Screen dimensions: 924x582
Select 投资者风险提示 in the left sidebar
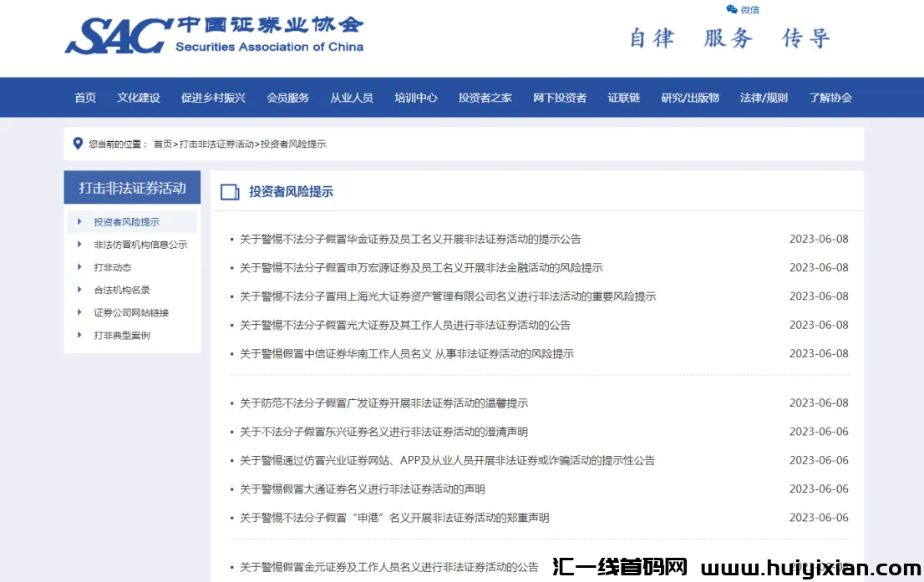[126, 222]
